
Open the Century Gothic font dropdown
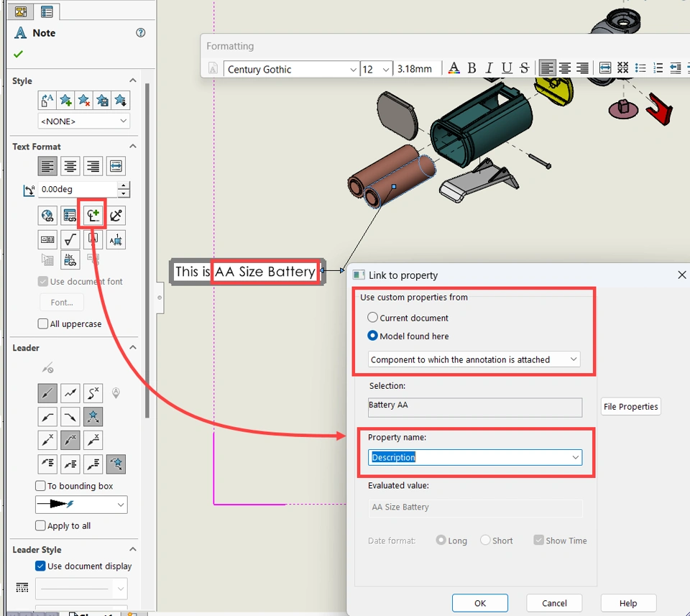(353, 69)
